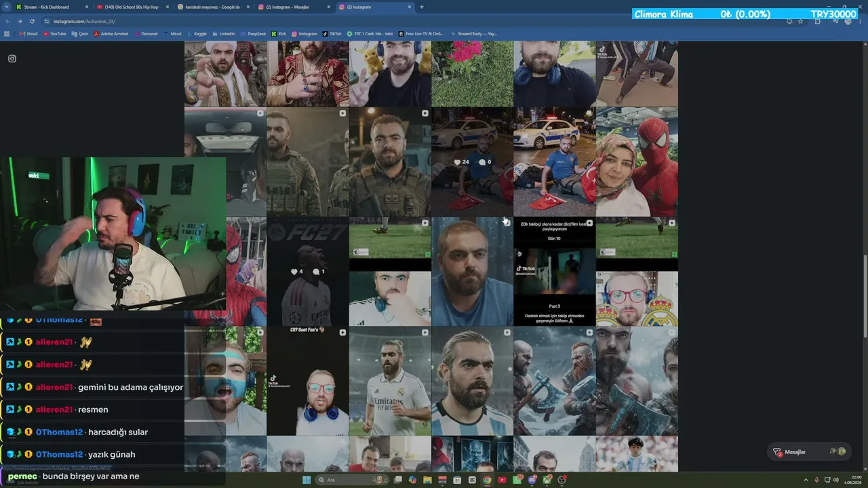Open the LinkedIn bookmark

tap(223, 33)
